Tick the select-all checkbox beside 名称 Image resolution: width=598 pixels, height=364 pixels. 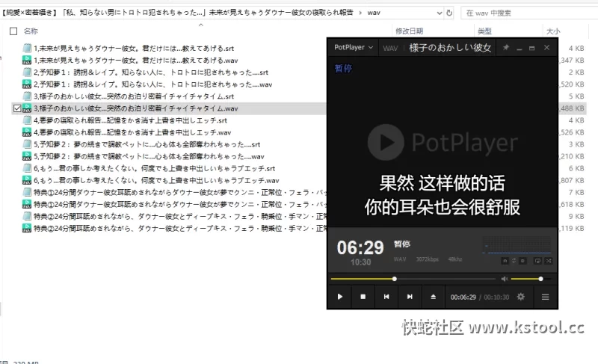[13, 31]
